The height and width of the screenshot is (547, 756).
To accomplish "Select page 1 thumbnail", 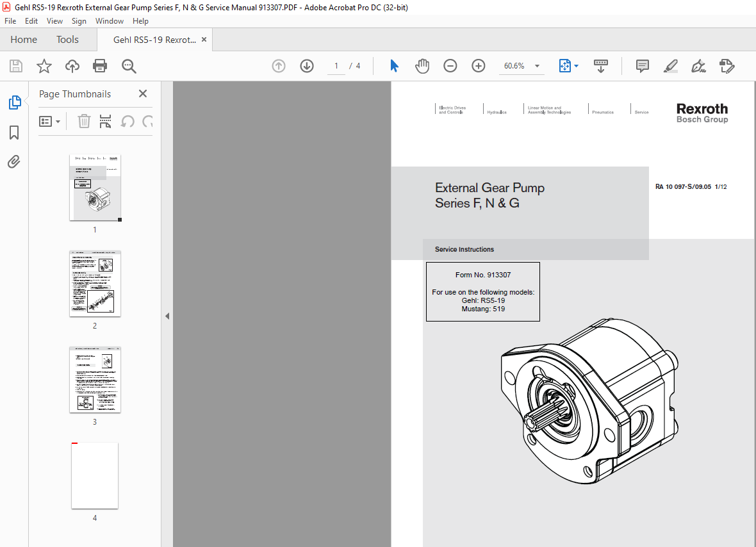I will point(95,188).
